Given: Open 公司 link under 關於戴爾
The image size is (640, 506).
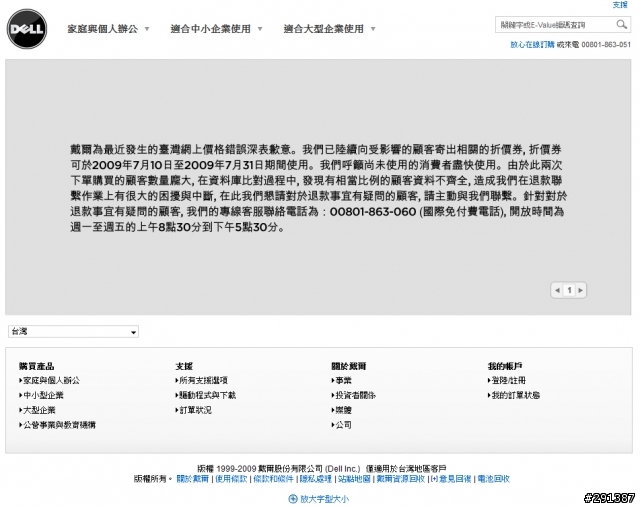Looking at the screenshot, I should pos(341,425).
